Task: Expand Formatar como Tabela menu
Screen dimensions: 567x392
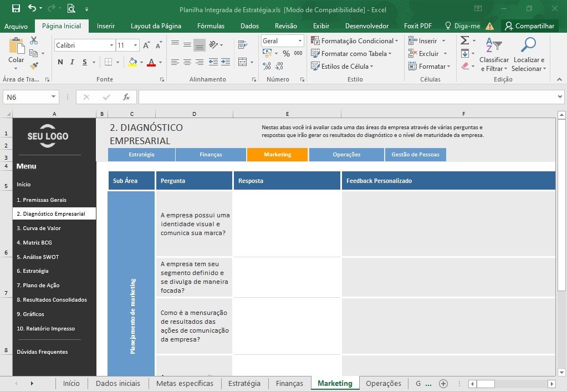Action: point(351,54)
